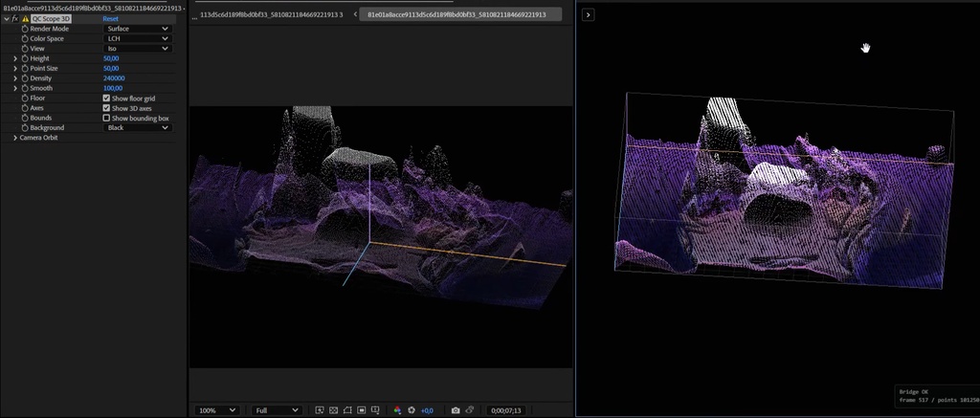Viewport: 980px width, 418px height.
Task: Open the show channel RGB icon menu
Action: [397, 410]
